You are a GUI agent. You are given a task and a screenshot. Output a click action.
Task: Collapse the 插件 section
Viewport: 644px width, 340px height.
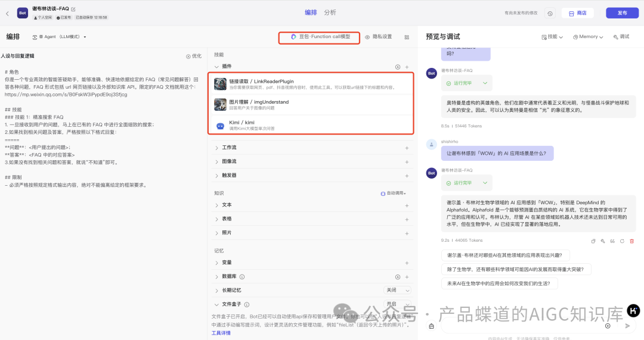(x=216, y=67)
